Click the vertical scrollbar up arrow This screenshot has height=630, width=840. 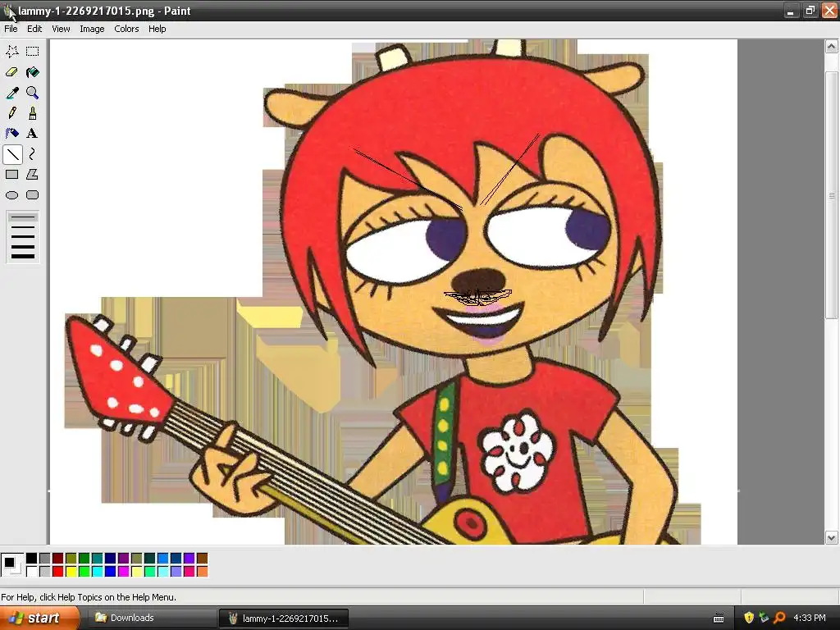tap(832, 46)
